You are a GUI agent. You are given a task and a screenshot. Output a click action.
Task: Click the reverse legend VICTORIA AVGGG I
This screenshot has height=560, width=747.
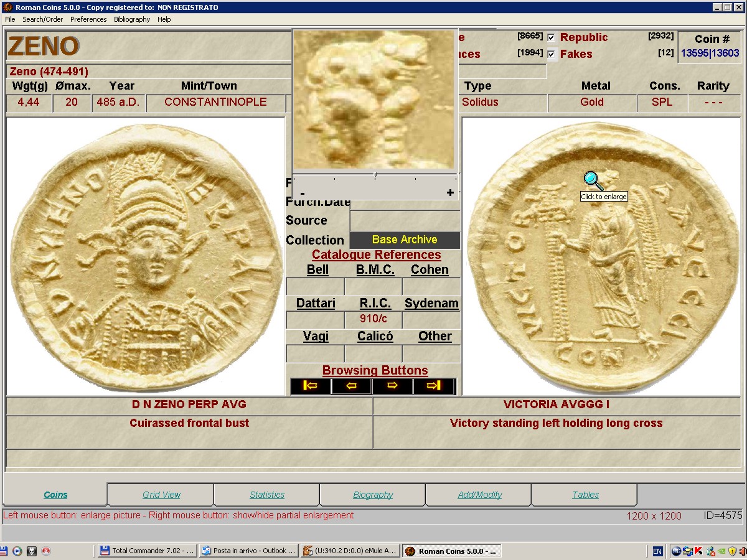[x=557, y=404]
